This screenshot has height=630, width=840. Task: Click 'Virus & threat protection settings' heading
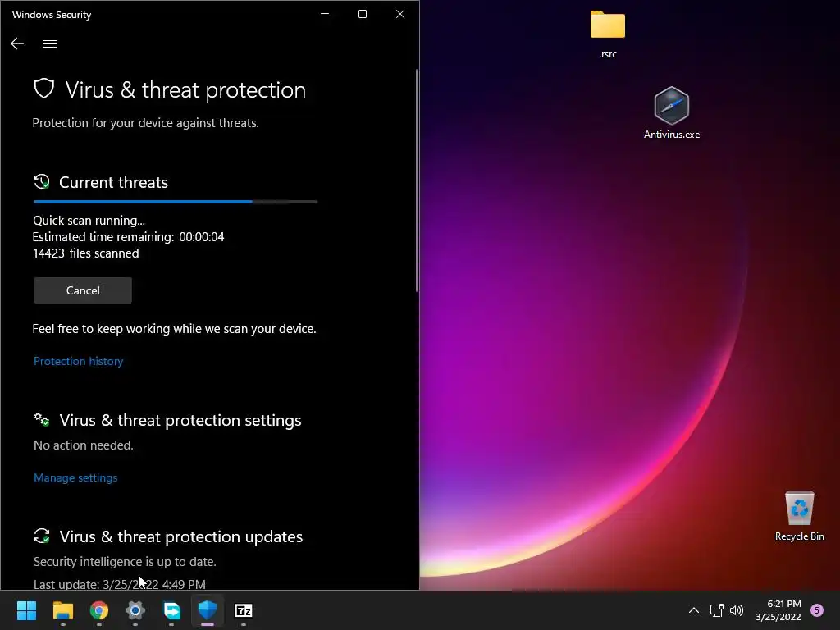180,420
